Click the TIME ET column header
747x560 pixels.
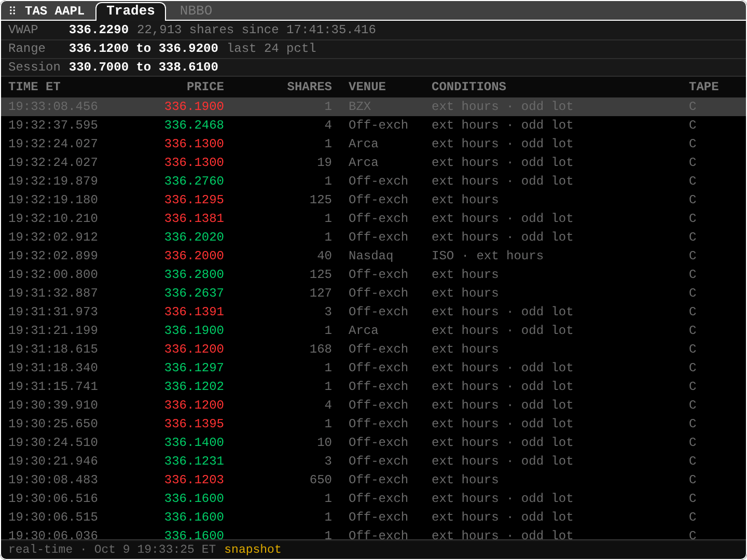pyautogui.click(x=34, y=87)
